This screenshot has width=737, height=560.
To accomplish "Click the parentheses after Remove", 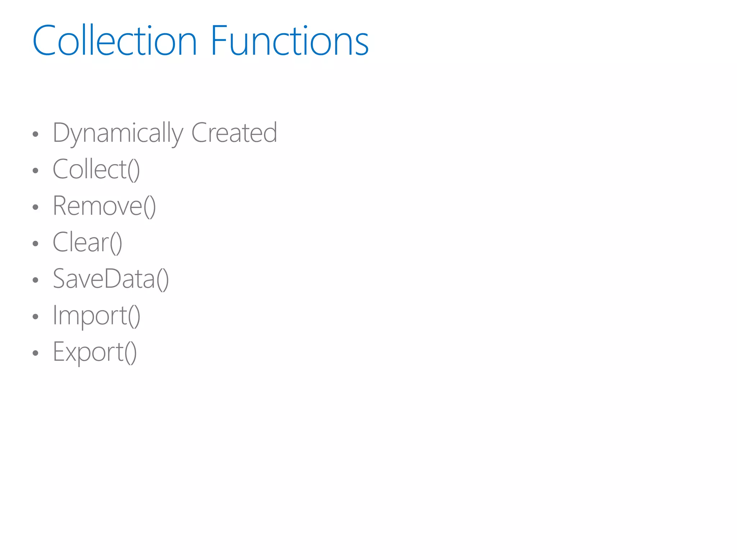I will point(150,207).
